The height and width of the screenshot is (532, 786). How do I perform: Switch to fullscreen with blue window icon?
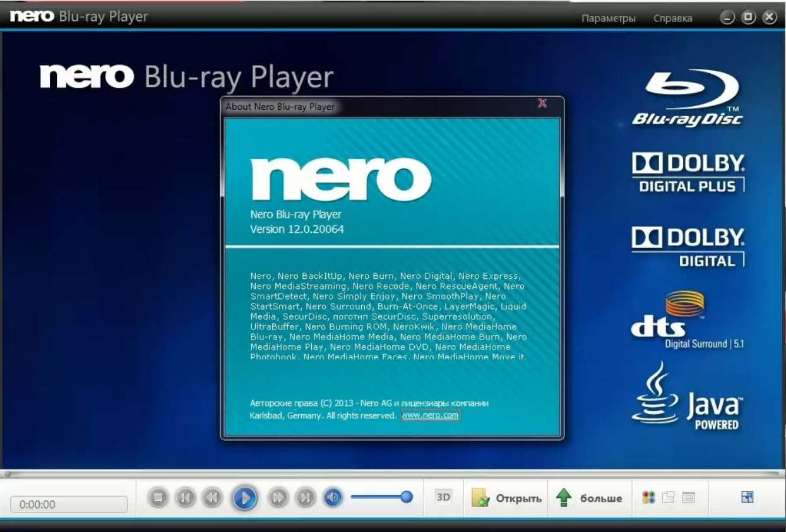tap(747, 497)
